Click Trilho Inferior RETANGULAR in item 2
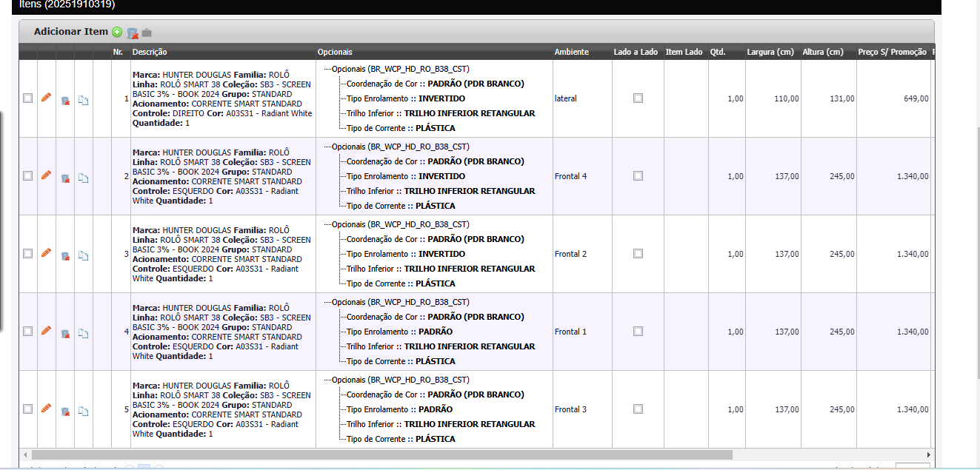Screen dimensions: 980x470 point(441,191)
